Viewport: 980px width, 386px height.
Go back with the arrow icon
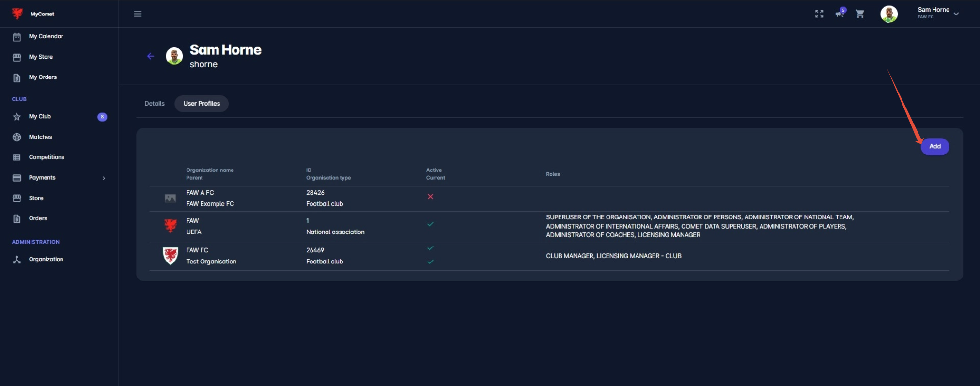(151, 56)
